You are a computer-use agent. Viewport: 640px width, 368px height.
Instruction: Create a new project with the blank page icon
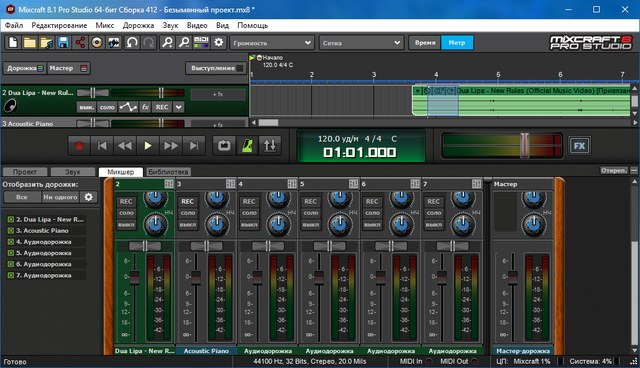[x=13, y=42]
